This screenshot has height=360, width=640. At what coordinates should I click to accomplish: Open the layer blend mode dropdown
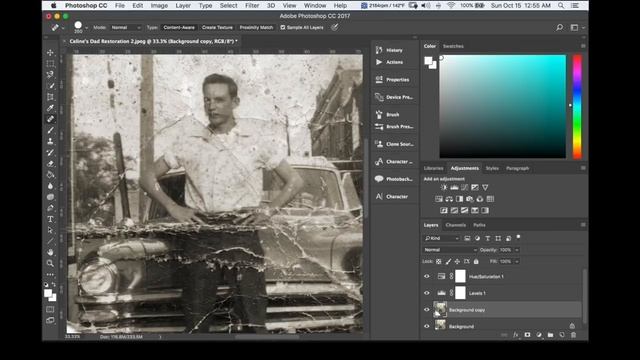pyautogui.click(x=450, y=250)
